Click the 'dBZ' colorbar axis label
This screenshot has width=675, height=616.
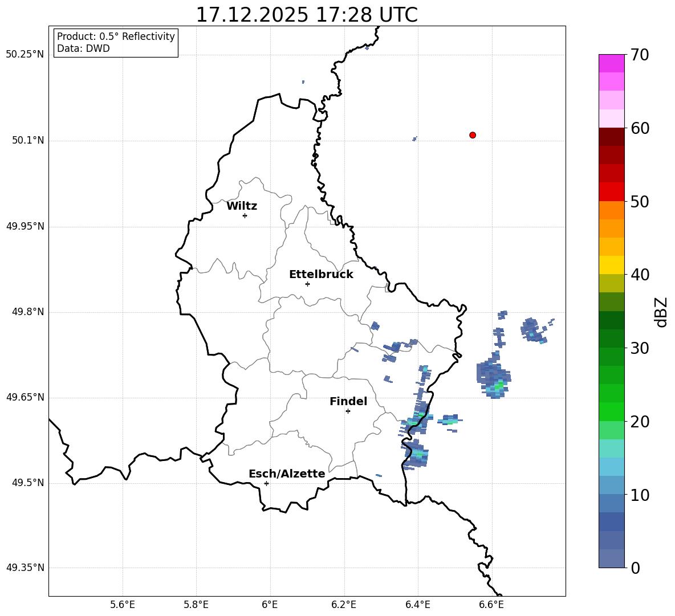pos(661,312)
